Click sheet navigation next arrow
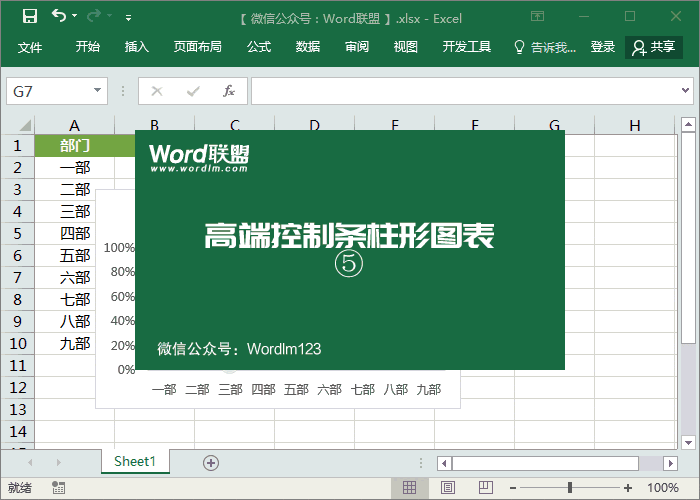The image size is (700, 500). 58,462
